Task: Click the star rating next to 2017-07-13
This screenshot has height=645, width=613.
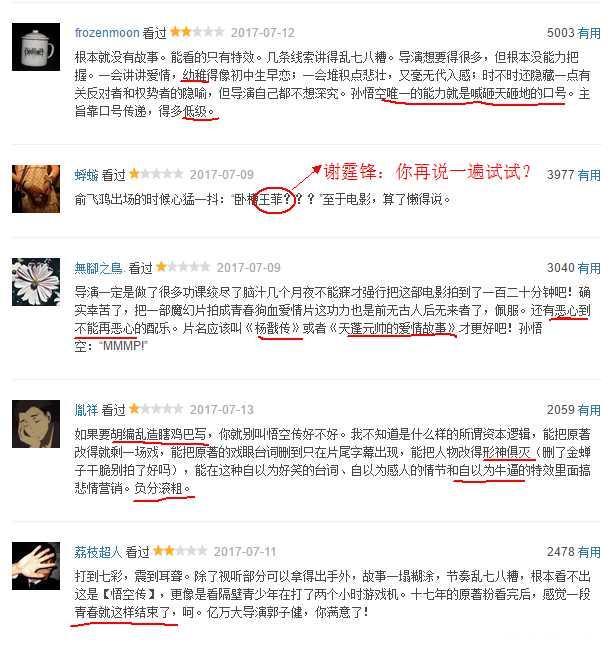Action: coord(156,409)
